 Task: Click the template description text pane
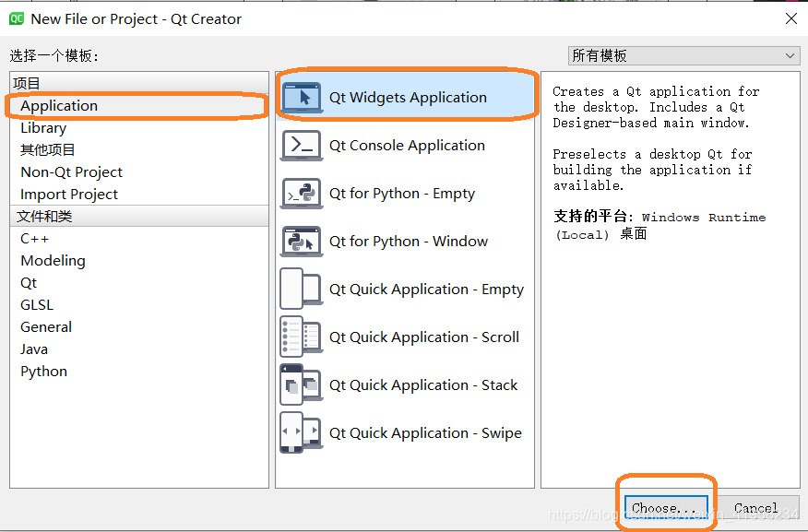[x=670, y=279]
